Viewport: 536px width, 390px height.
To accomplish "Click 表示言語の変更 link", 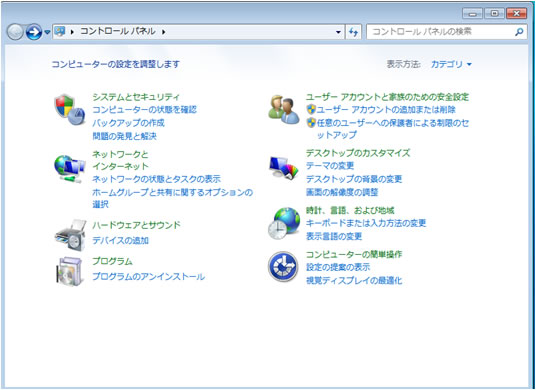I will tap(334, 237).
